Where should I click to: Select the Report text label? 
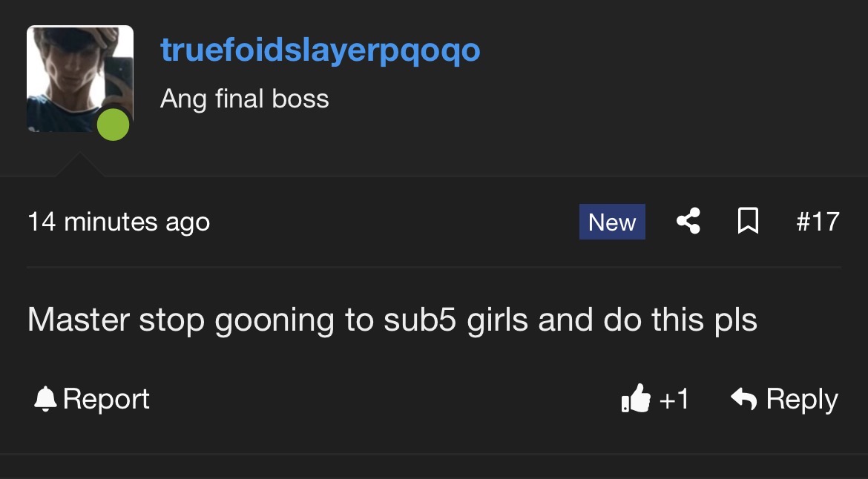point(106,400)
